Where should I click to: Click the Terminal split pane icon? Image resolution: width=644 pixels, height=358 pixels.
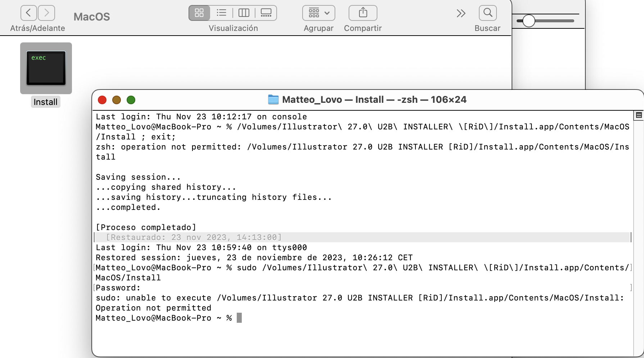coord(639,115)
